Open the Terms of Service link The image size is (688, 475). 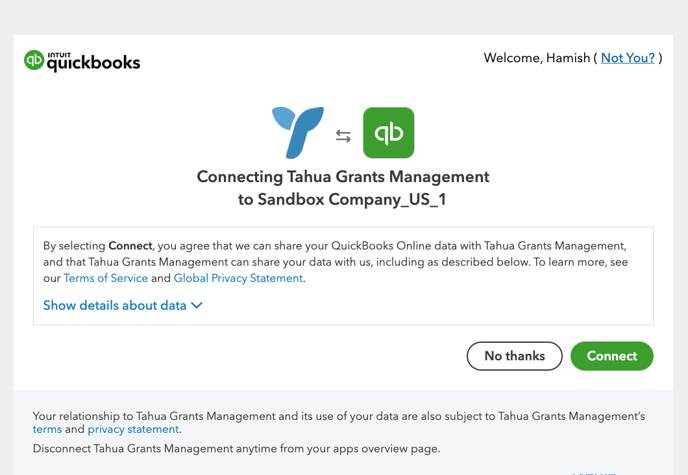tap(106, 278)
